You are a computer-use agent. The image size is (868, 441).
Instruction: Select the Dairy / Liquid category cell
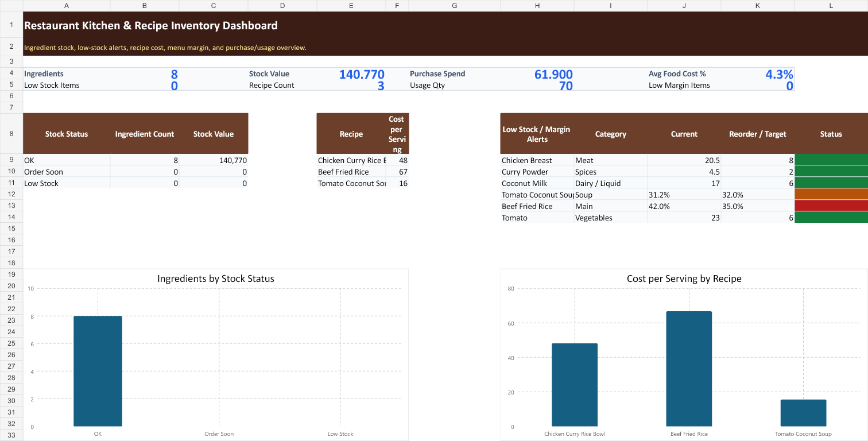(x=611, y=183)
